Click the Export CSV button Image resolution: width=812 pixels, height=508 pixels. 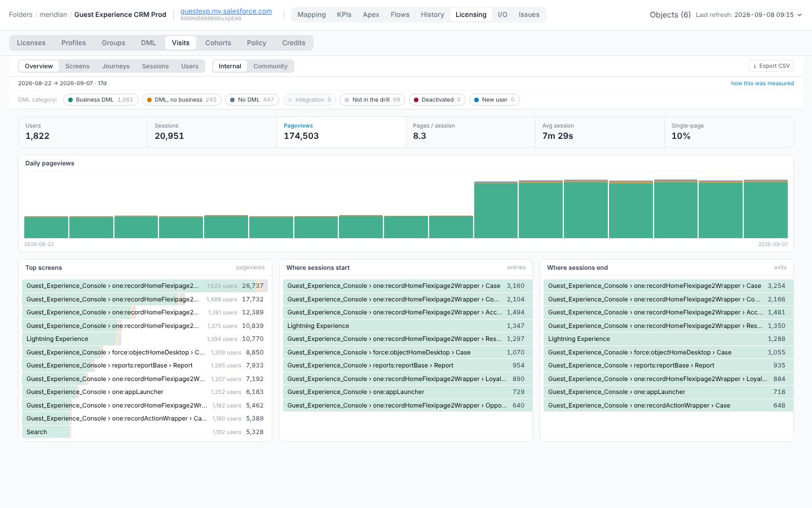(771, 66)
